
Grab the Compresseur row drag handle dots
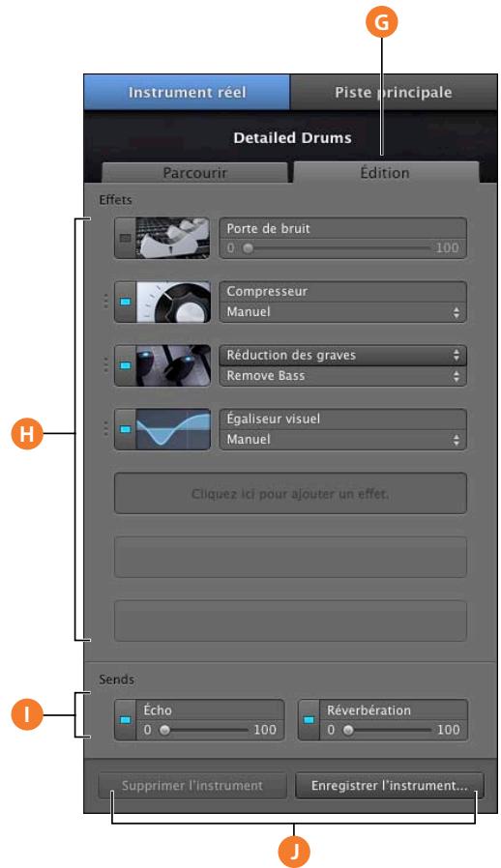point(105,302)
